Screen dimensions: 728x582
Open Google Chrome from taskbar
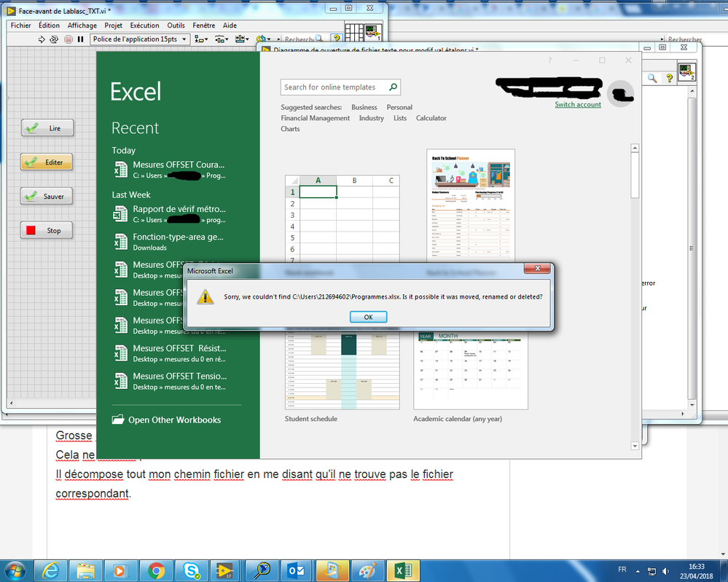point(157,571)
